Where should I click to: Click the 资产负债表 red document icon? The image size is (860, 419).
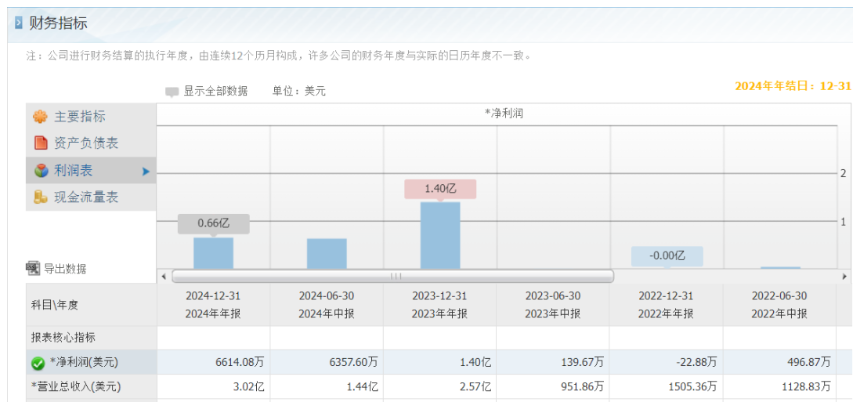point(41,143)
